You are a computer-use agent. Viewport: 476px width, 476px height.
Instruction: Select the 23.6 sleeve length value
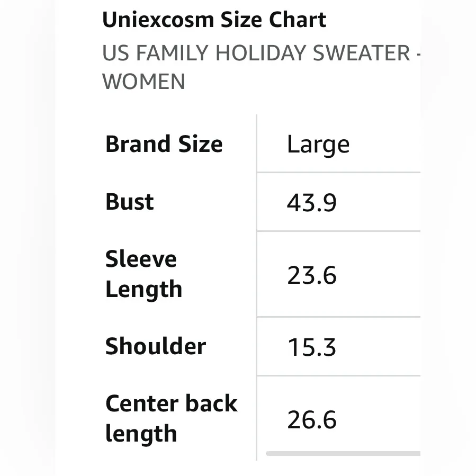312,275
